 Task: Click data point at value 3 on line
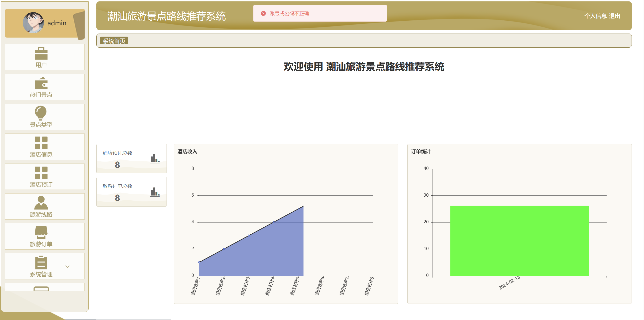tap(249, 236)
